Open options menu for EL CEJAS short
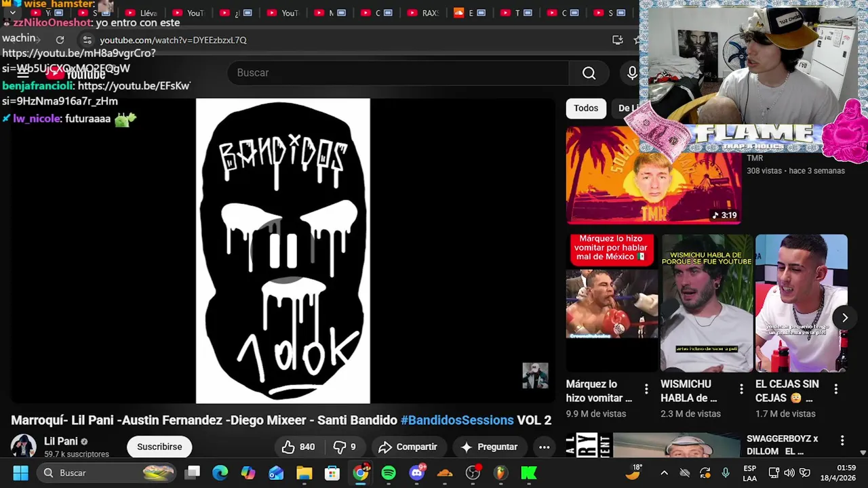Image resolution: width=868 pixels, height=488 pixels. [836, 389]
